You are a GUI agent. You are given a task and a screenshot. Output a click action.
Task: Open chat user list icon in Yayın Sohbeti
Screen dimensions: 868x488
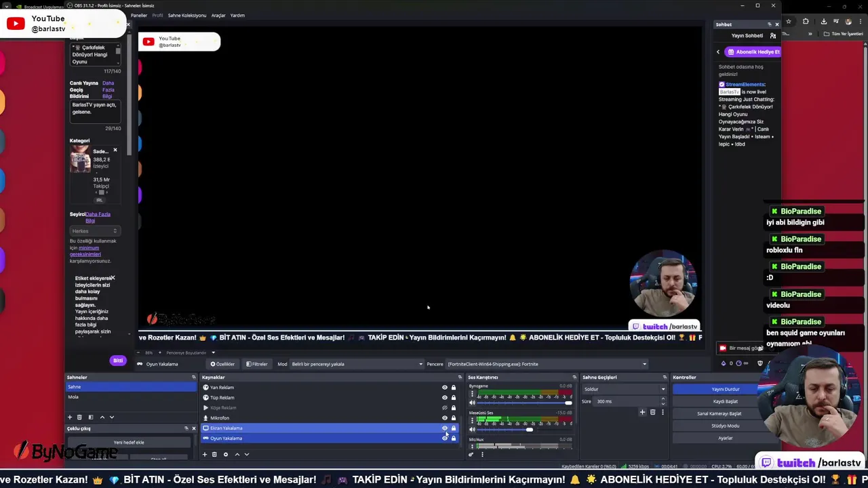coord(772,35)
